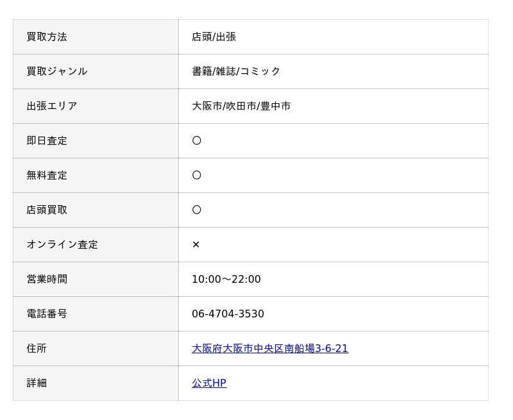Image resolution: width=513 pixels, height=420 pixels.
Task: Select the 電話番号 label cell
Action: point(96,314)
